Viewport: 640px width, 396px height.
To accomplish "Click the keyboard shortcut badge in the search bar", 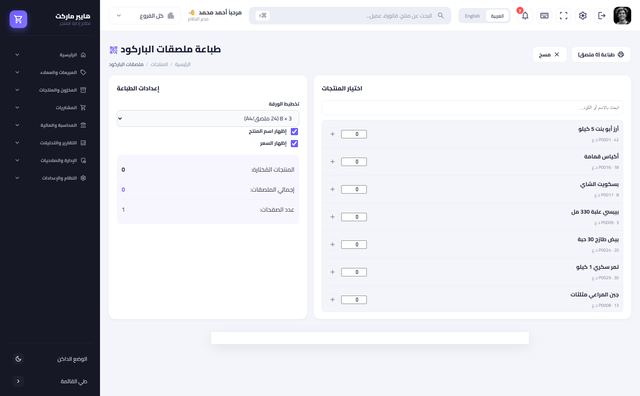I will coord(262,16).
